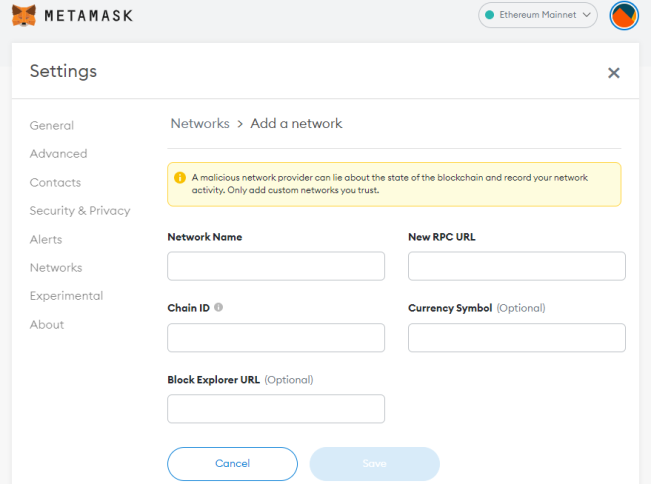Open Contacts settings
Screen dimensions: 651x484
pyautogui.click(x=55, y=182)
